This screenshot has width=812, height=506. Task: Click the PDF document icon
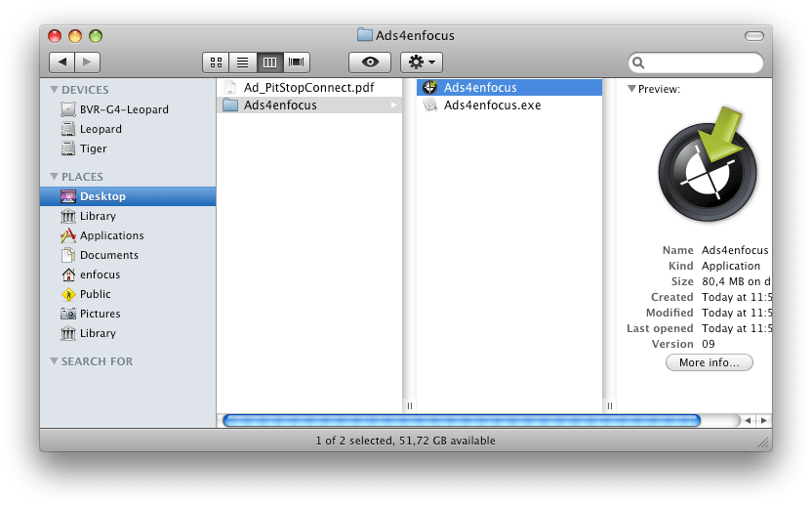click(230, 88)
